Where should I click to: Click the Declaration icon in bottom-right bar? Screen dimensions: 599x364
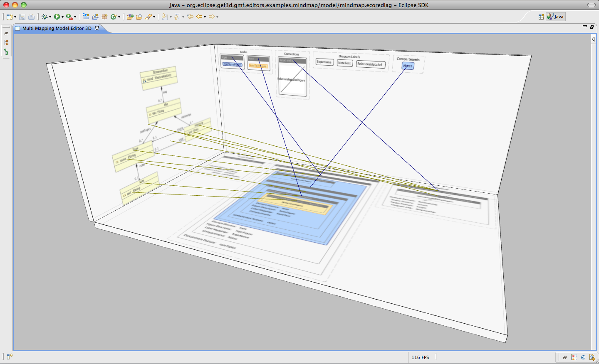coord(592,357)
